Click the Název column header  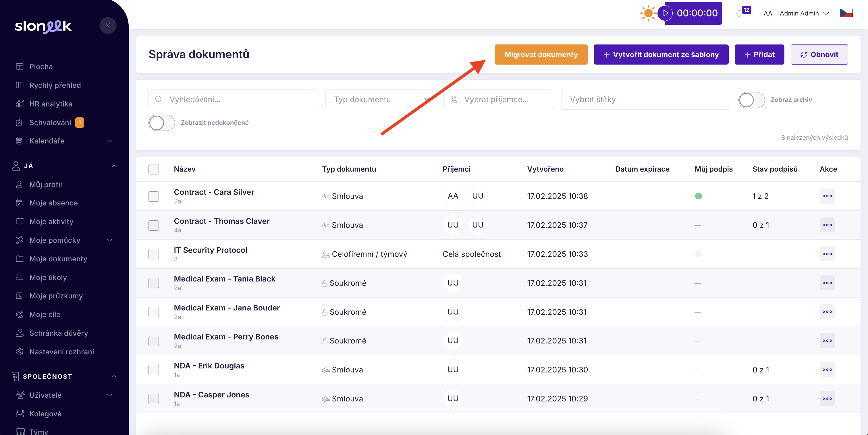tap(185, 169)
